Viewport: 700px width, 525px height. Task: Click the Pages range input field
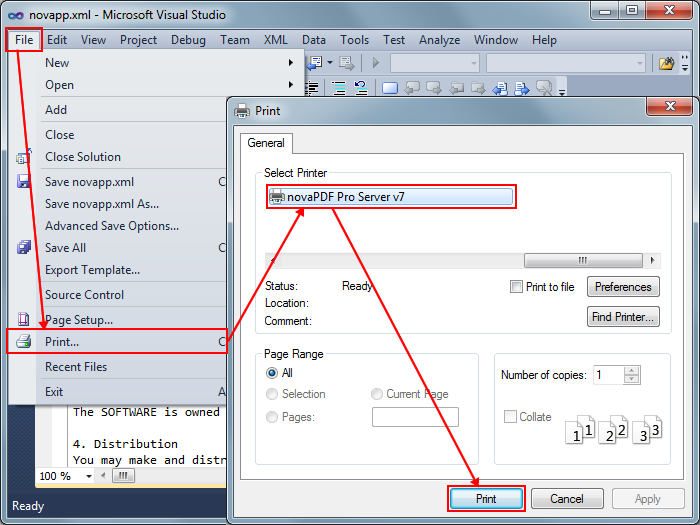coord(415,417)
